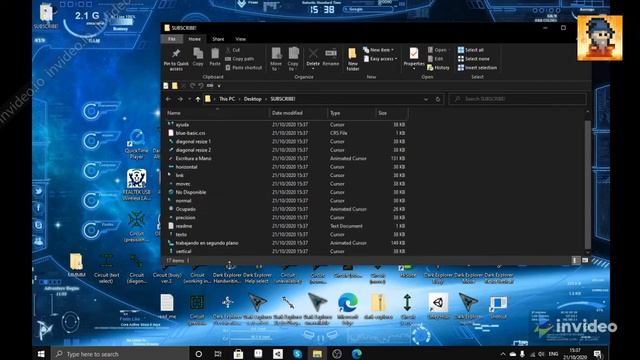
Task: Refresh the SUBSCRIBE! folder view
Action: (x=438, y=99)
